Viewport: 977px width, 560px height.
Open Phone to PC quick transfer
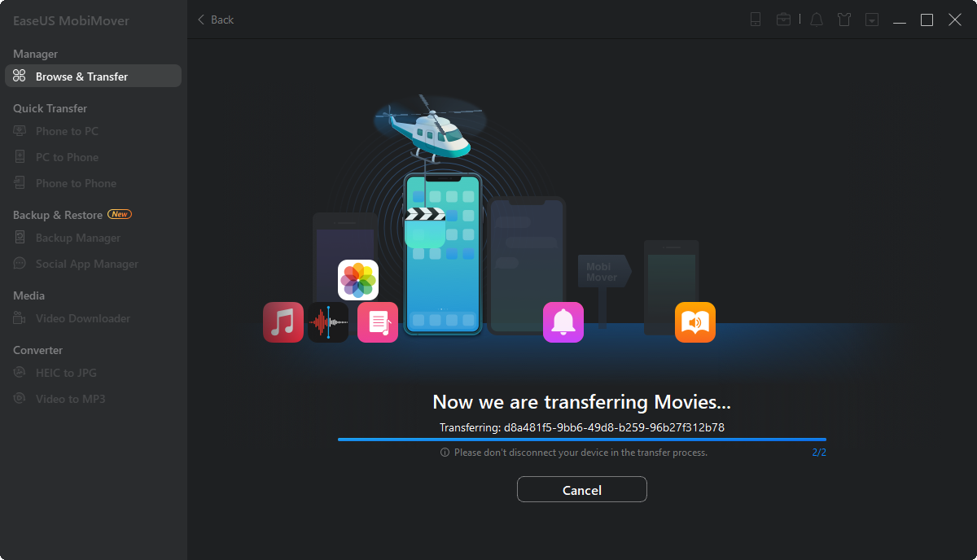(67, 131)
